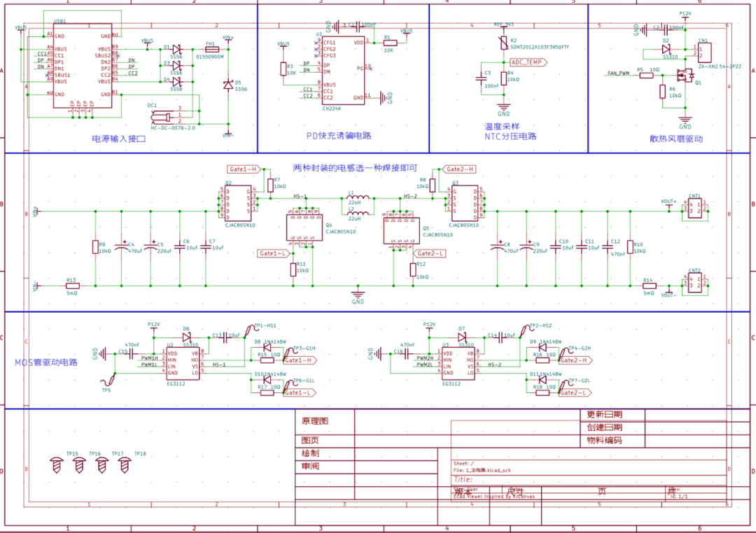Image resolution: width=756 pixels, height=533 pixels.
Task: Select resistor R6 10kΩ symbol
Action: [x=663, y=92]
